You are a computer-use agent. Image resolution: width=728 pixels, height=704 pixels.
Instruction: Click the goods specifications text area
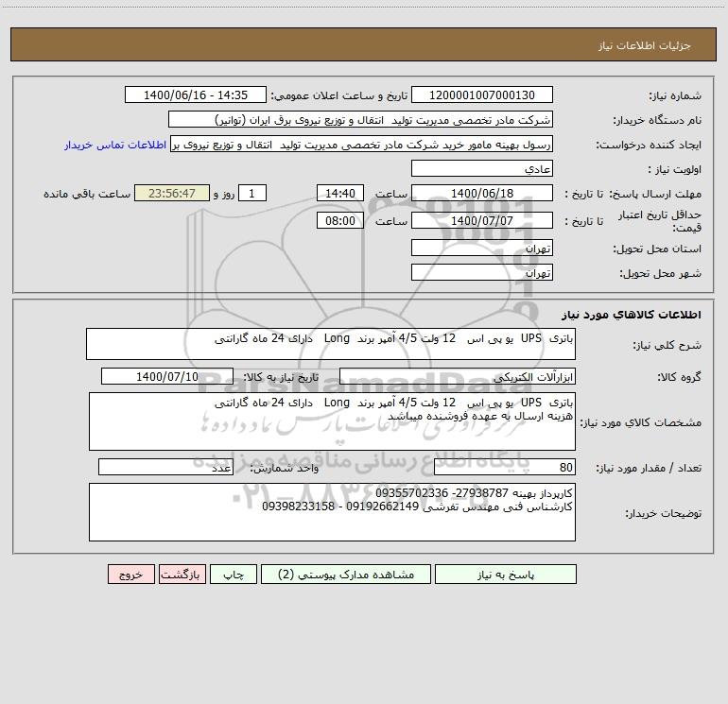click(332, 421)
